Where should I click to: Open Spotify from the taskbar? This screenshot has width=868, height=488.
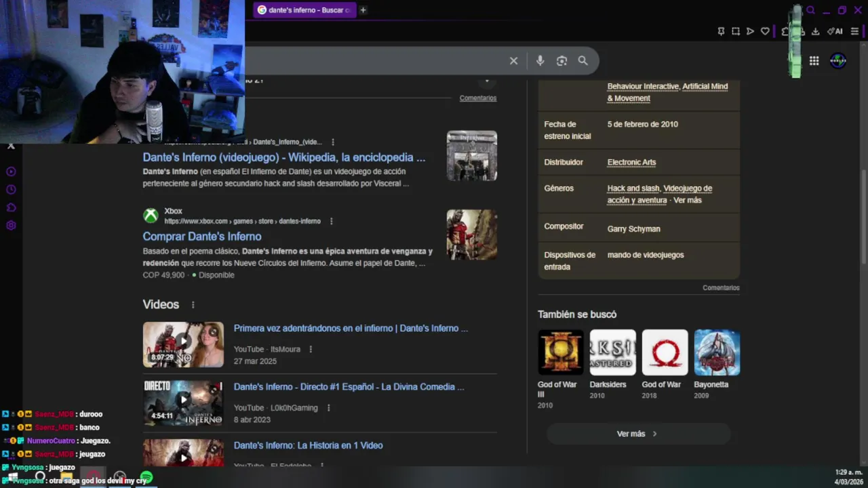[x=146, y=477]
